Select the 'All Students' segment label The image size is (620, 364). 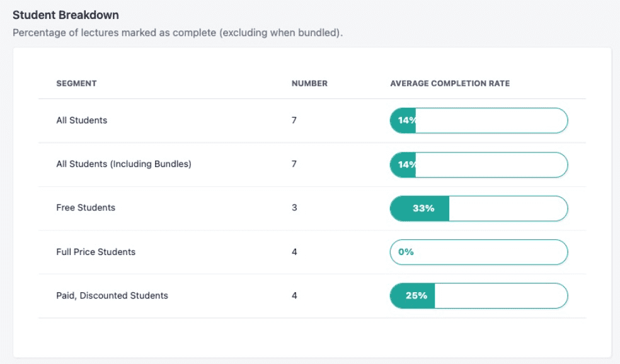point(82,120)
